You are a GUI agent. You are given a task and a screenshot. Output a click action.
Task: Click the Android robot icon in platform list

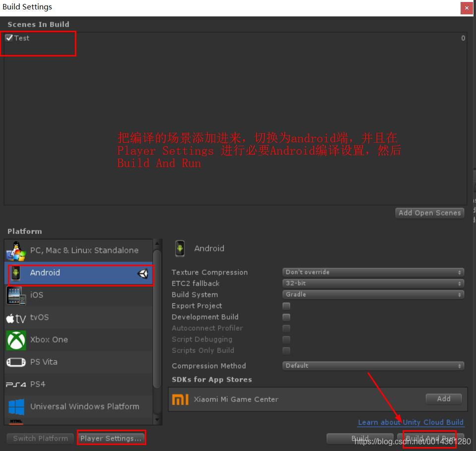click(16, 273)
